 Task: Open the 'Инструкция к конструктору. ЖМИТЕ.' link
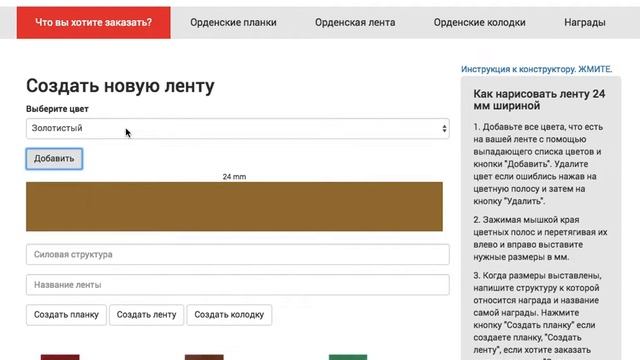pos(536,69)
